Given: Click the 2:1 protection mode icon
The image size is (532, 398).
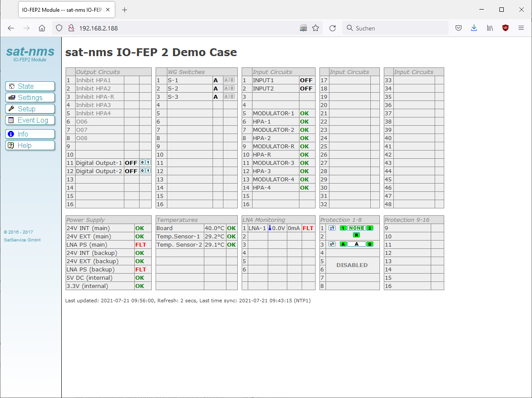Looking at the screenshot, I should (332, 228).
